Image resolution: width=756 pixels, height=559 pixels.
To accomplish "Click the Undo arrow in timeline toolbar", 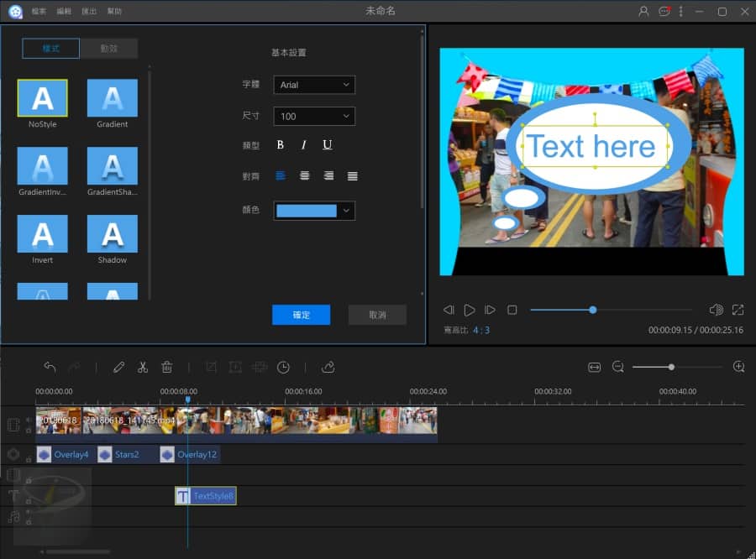I will click(50, 367).
